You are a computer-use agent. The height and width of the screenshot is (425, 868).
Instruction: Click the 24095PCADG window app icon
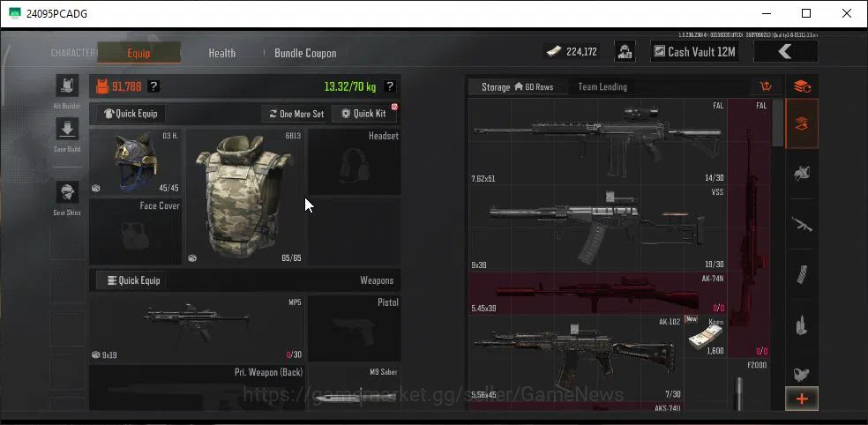(x=15, y=13)
